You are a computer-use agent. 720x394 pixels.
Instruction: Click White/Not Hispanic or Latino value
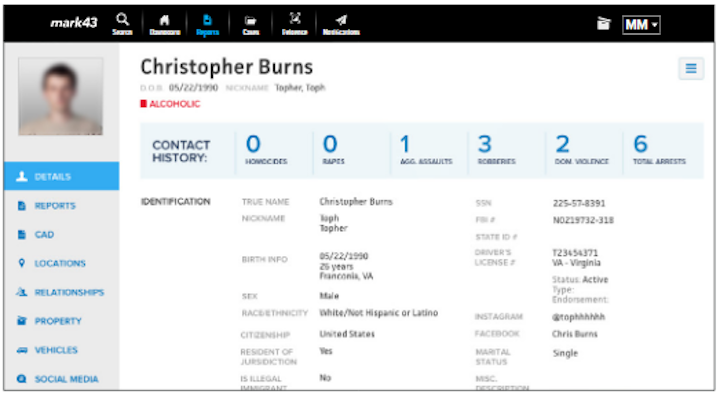[379, 313]
